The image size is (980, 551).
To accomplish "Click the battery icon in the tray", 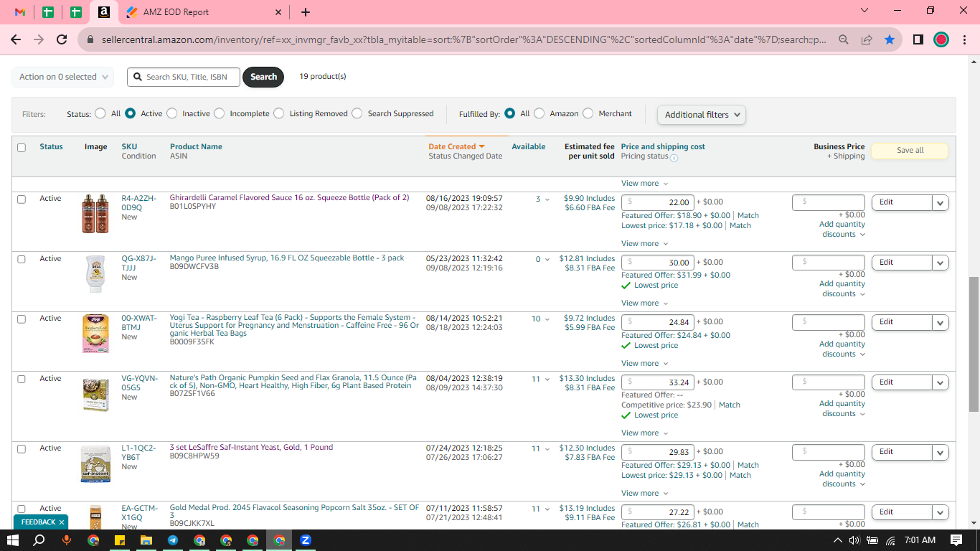I will coord(872,540).
